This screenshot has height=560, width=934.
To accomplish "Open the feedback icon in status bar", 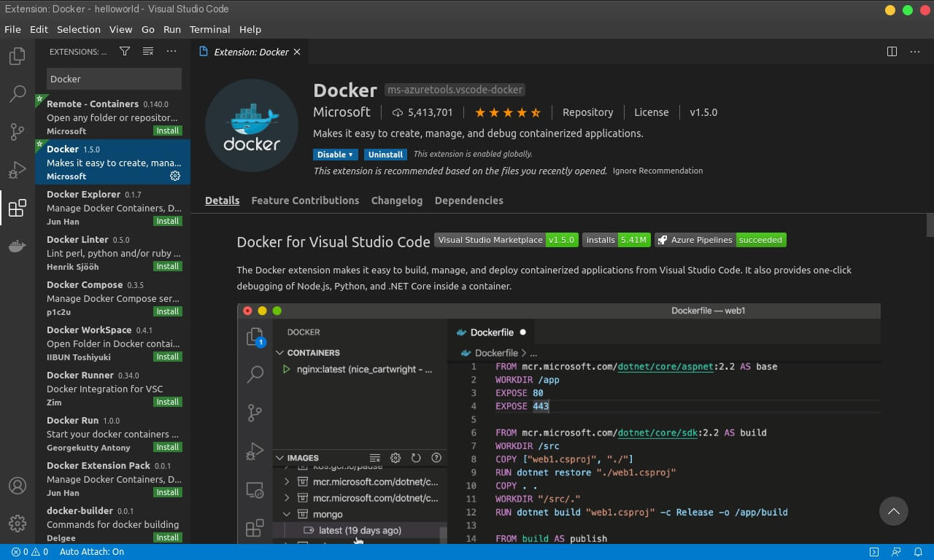I will click(x=896, y=552).
